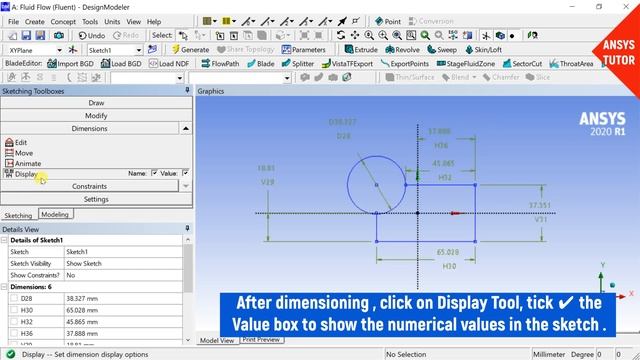This screenshot has width=640, height=360.
Task: Toggle the Value display checkbox
Action: [x=185, y=173]
